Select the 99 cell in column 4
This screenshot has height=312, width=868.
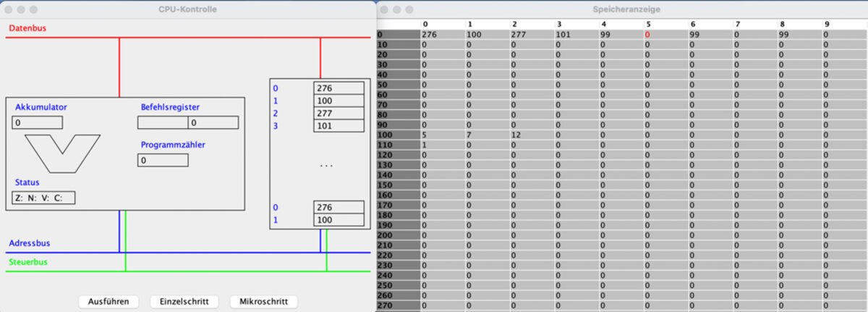(621, 34)
